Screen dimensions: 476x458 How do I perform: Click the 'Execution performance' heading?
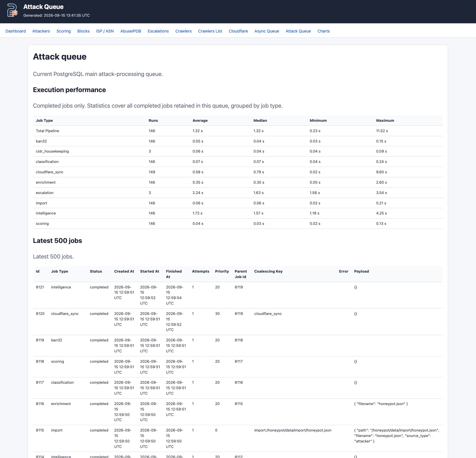pos(69,90)
